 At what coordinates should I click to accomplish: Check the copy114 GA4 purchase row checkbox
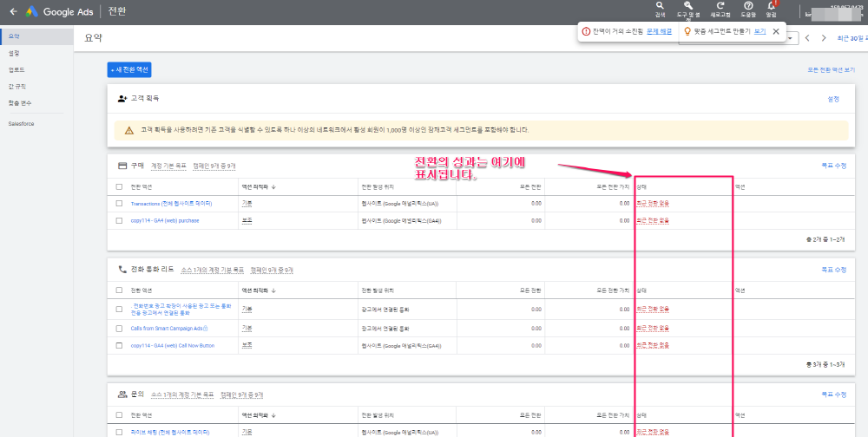click(x=119, y=220)
